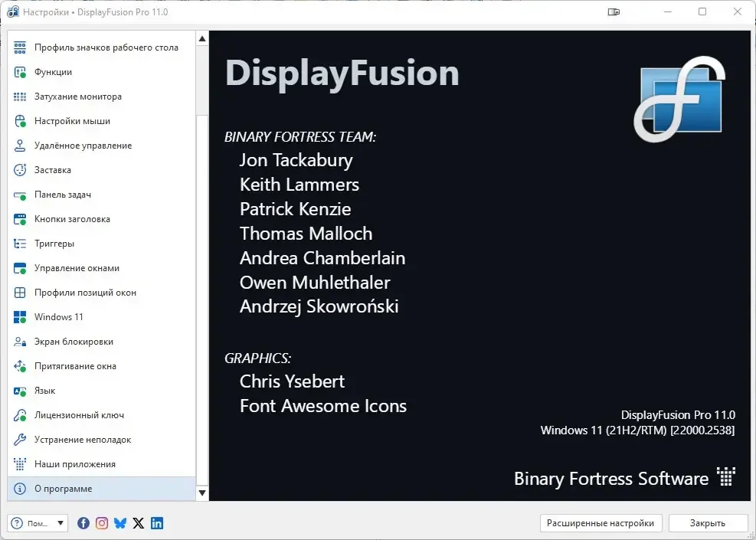The height and width of the screenshot is (540, 756).
Task: Open Настройки мыши settings
Action: (x=101, y=121)
